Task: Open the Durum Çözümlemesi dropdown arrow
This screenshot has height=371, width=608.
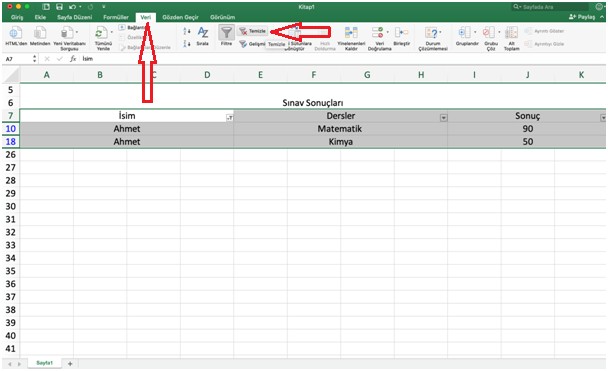Action: click(x=440, y=32)
